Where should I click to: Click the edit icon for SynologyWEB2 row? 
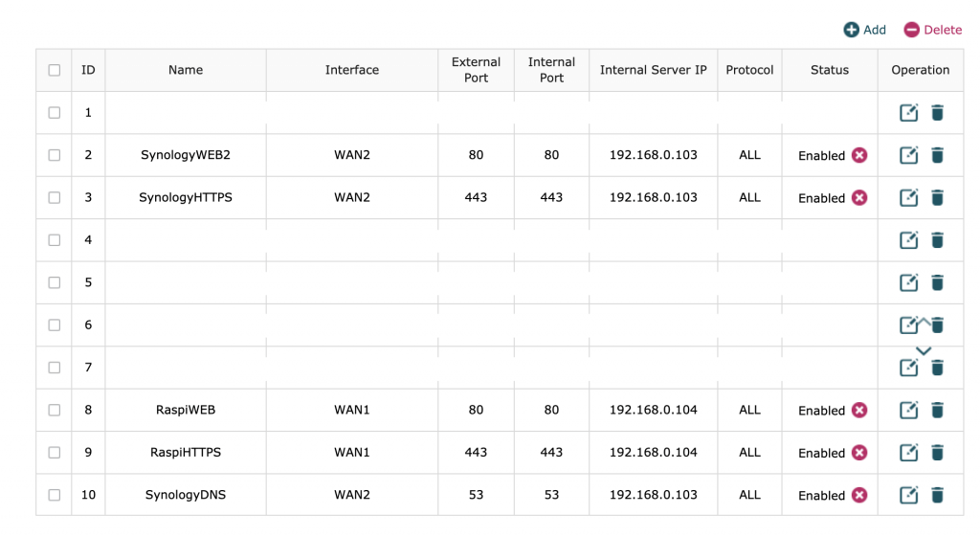pyautogui.click(x=908, y=155)
